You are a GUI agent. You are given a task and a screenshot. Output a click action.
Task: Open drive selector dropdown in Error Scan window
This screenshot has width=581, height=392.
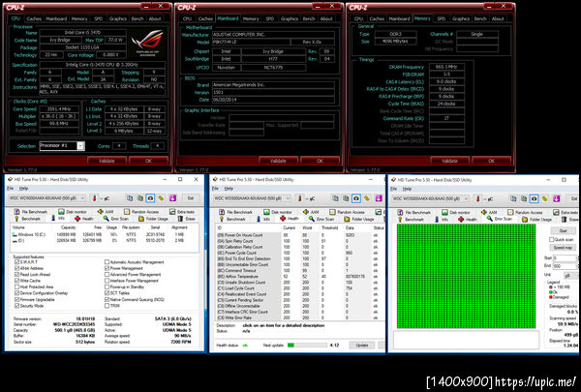tap(431, 198)
